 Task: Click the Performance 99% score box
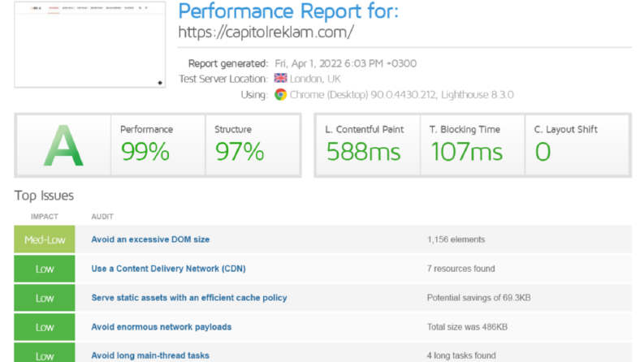[x=158, y=145]
